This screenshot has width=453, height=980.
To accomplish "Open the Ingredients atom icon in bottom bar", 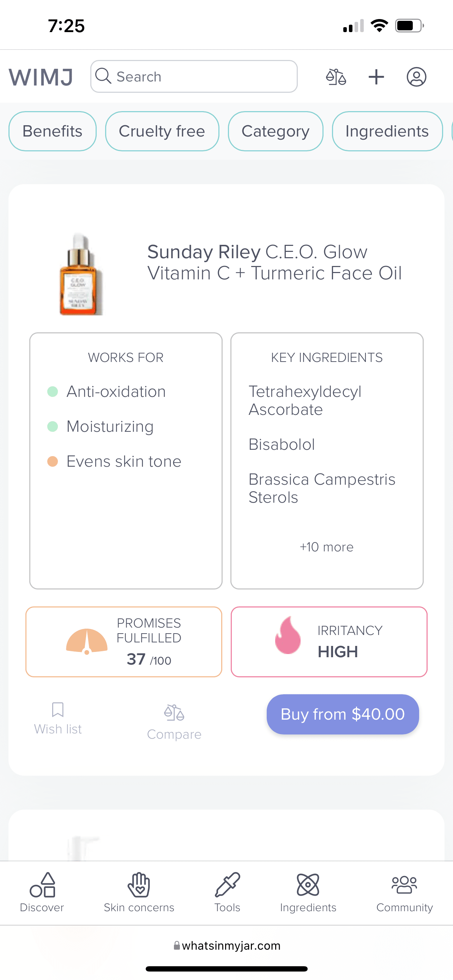I will 308,892.
